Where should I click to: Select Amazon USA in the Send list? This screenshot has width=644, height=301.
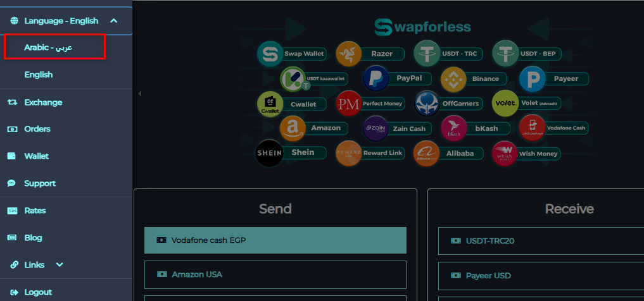tap(275, 274)
